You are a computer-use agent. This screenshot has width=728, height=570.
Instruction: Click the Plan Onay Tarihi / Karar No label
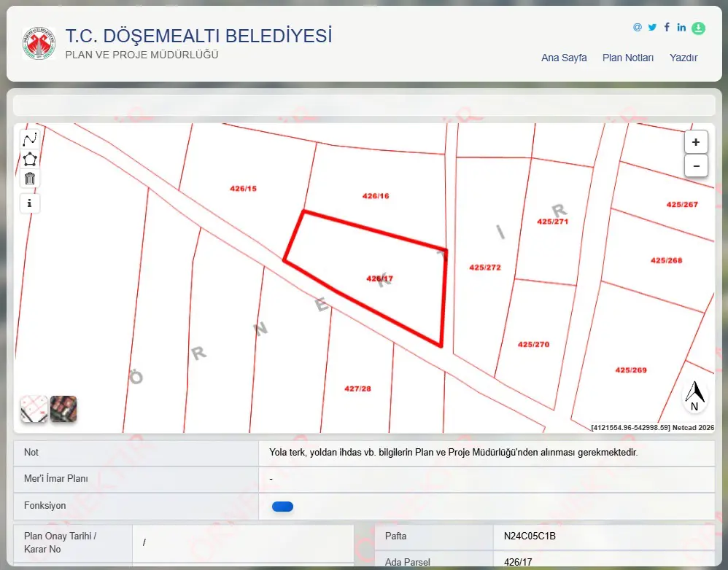pyautogui.click(x=60, y=542)
